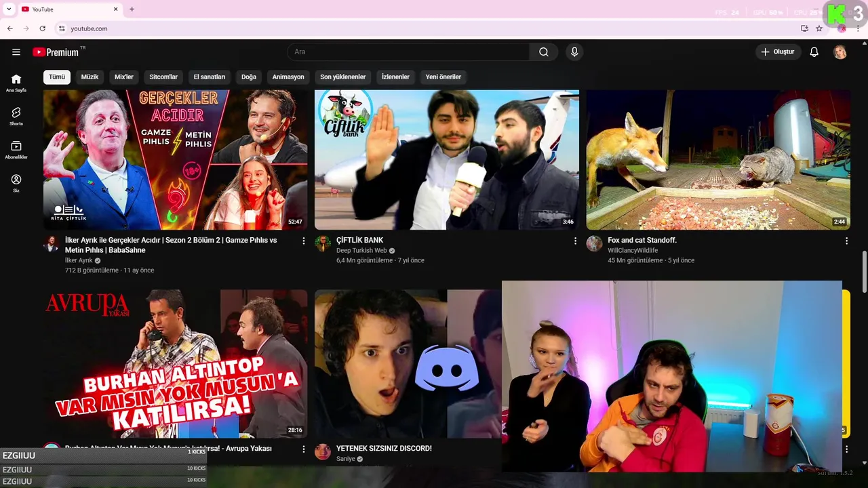This screenshot has width=868, height=488.
Task: Open the notifications bell
Action: [814, 52]
